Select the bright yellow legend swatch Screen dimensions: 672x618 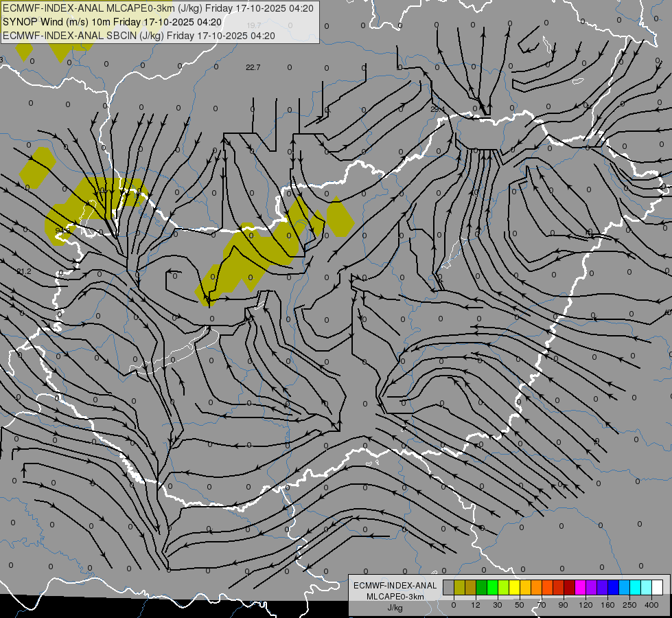[515, 588]
